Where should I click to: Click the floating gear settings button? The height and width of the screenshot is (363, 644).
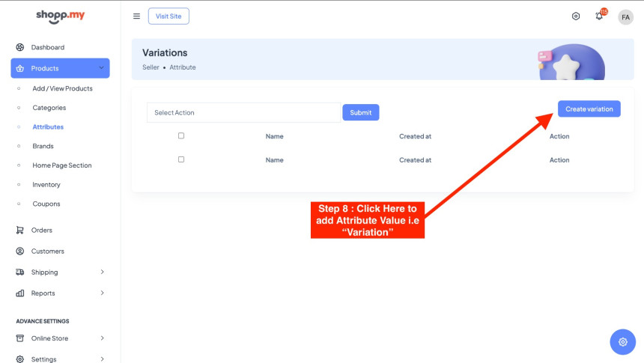pos(622,342)
